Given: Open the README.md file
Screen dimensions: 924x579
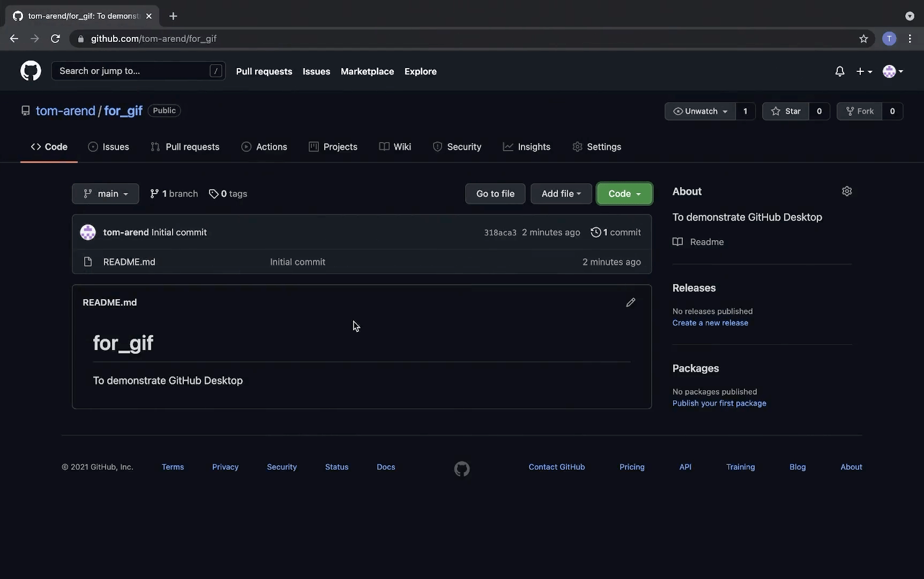Looking at the screenshot, I should pos(129,262).
